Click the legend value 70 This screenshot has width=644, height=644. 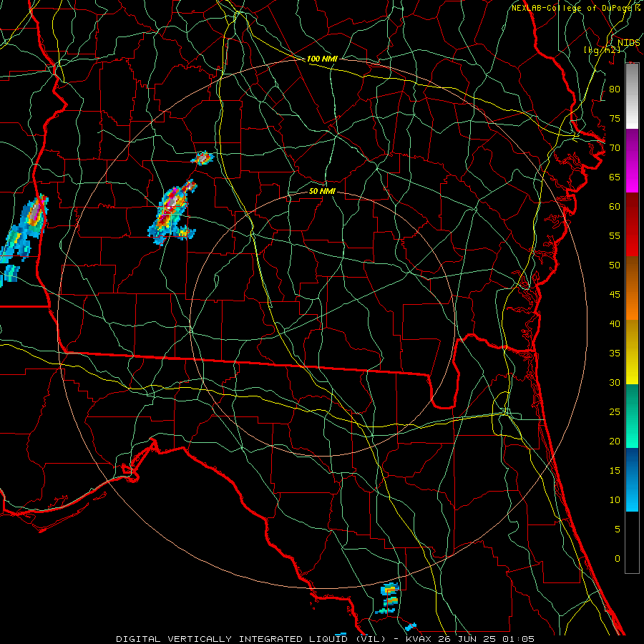point(615,148)
